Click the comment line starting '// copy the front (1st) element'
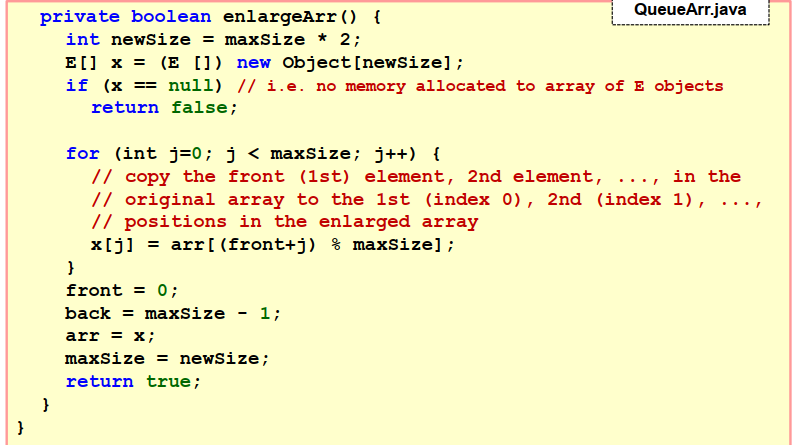Screen dimensions: 792x445 click(416, 176)
